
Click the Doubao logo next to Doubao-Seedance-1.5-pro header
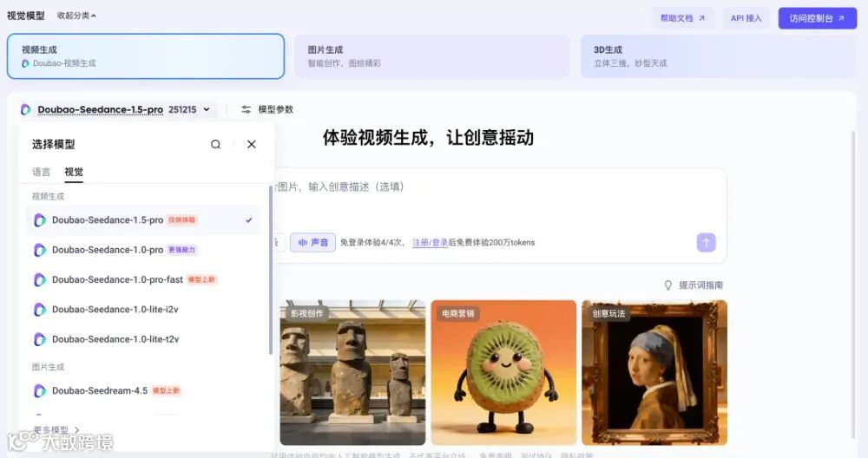(x=25, y=109)
